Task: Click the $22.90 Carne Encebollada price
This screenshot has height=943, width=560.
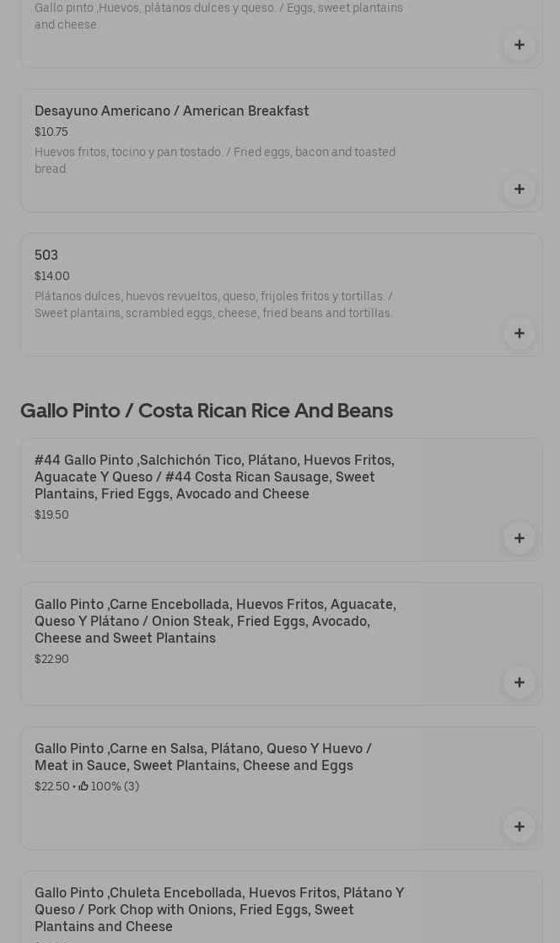Action: click(51, 660)
